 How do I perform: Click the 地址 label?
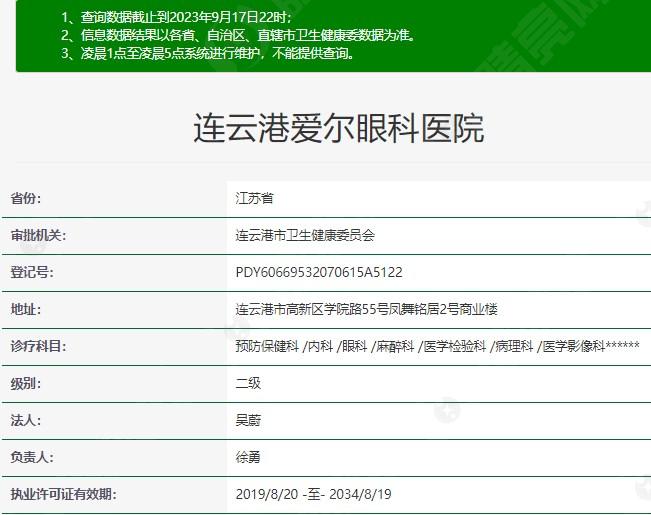(26, 309)
